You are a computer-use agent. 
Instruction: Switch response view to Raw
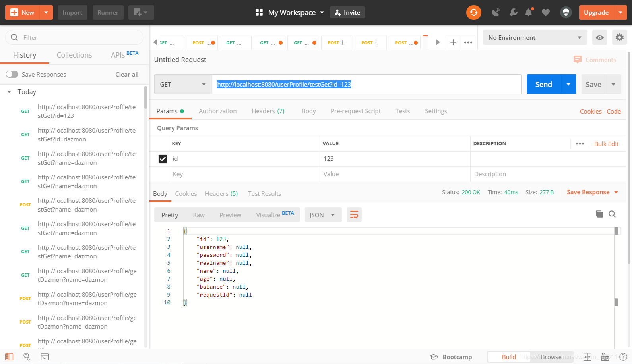tap(199, 215)
